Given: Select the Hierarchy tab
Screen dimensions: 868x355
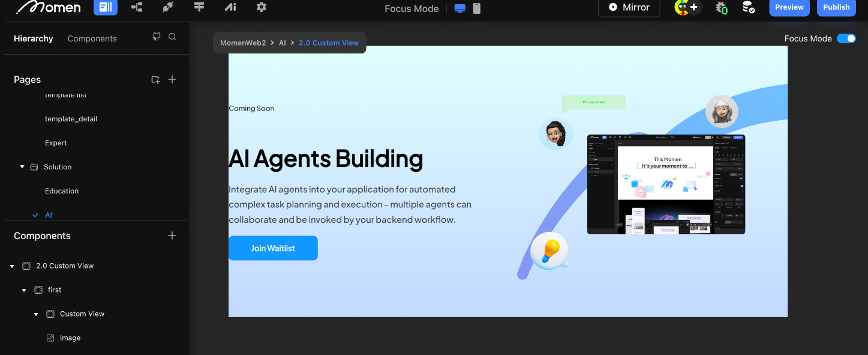Looking at the screenshot, I should click(x=34, y=38).
